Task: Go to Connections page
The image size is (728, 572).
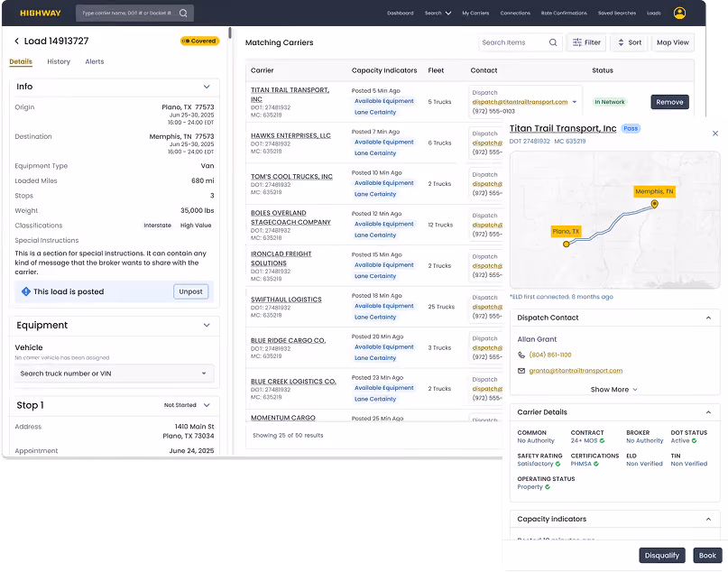Action: click(515, 13)
